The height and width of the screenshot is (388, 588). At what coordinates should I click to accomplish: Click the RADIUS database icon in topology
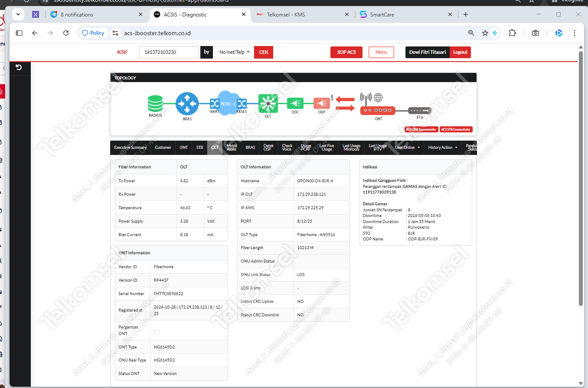pyautogui.click(x=155, y=103)
